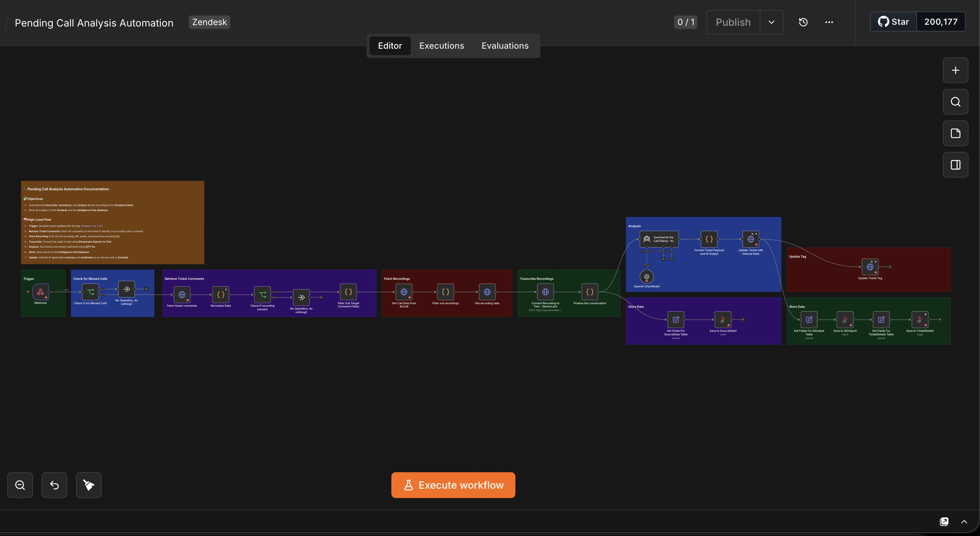Expand the bottom panel chevron
Screen dimensions: 980x536
tap(964, 522)
